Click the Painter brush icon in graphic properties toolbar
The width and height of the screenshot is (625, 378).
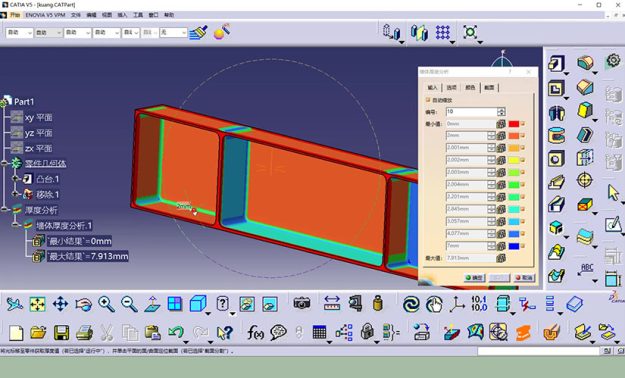click(198, 32)
